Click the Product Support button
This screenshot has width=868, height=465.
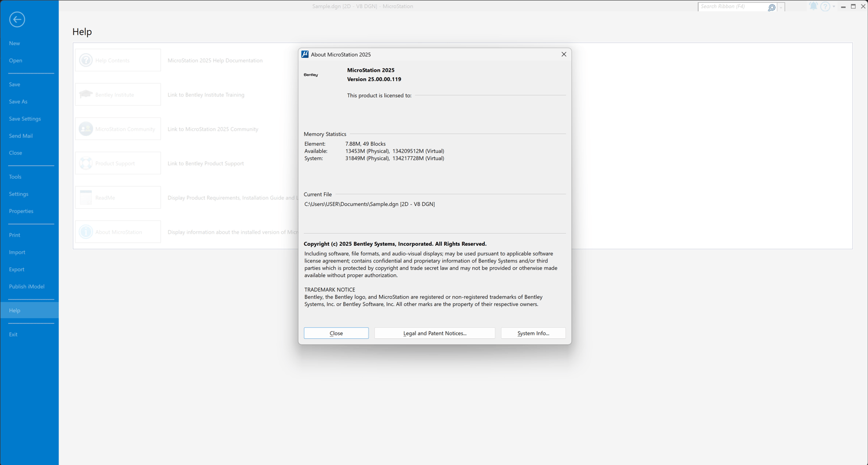[118, 163]
